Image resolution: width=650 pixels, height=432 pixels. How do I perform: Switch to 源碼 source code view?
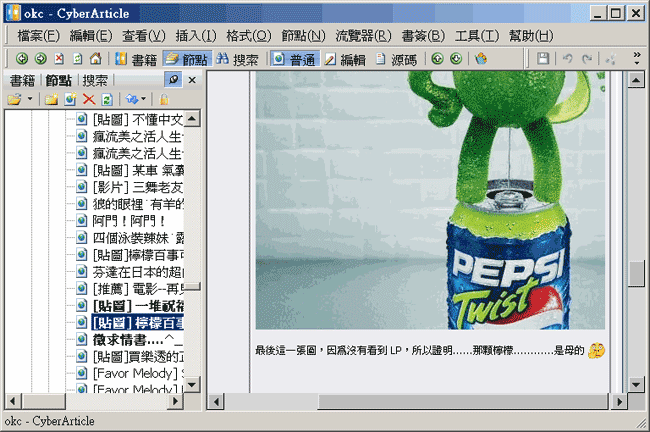coord(396,59)
